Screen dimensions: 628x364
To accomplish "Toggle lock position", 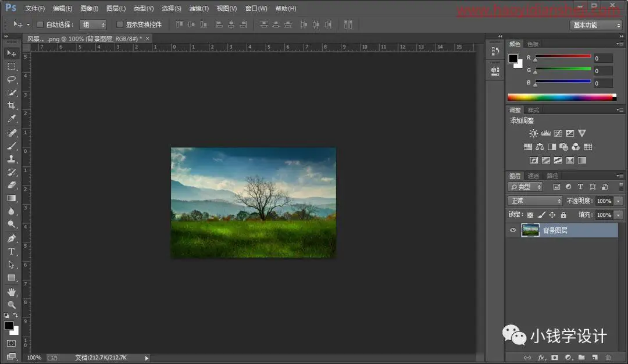I will tap(552, 215).
